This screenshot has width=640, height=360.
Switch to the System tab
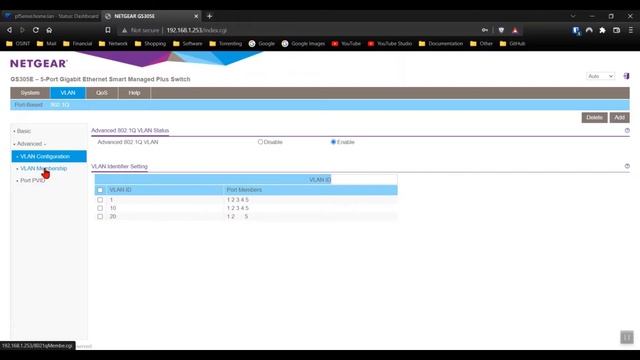[30, 93]
